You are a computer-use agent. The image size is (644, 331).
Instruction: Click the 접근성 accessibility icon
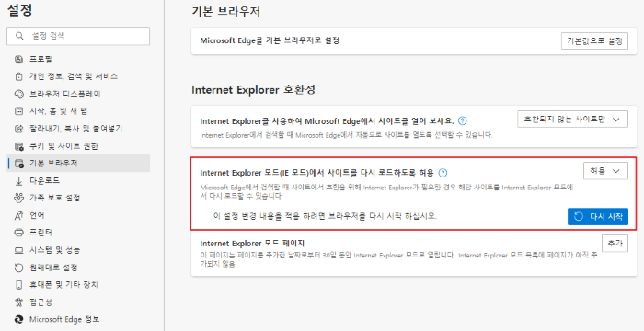19,302
